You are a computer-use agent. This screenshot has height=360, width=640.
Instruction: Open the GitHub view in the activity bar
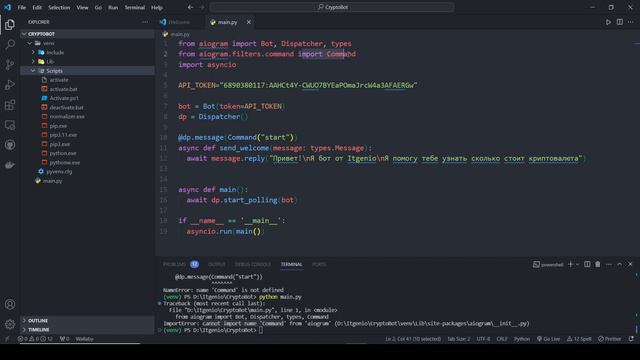click(10, 145)
